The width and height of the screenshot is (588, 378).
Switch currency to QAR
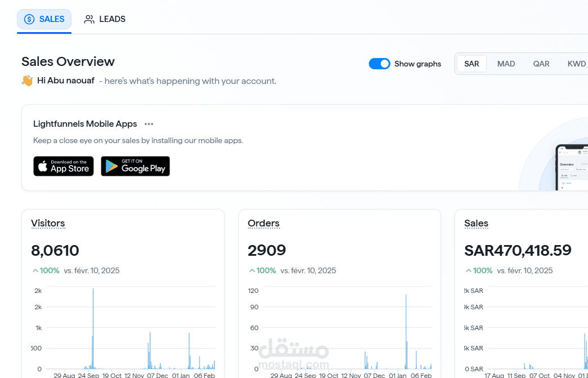(541, 64)
